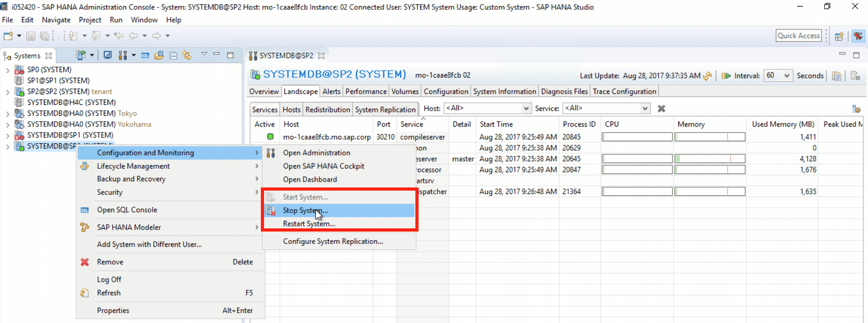Choose Open SQL Console from context menu
The image size is (868, 323).
(170, 210)
